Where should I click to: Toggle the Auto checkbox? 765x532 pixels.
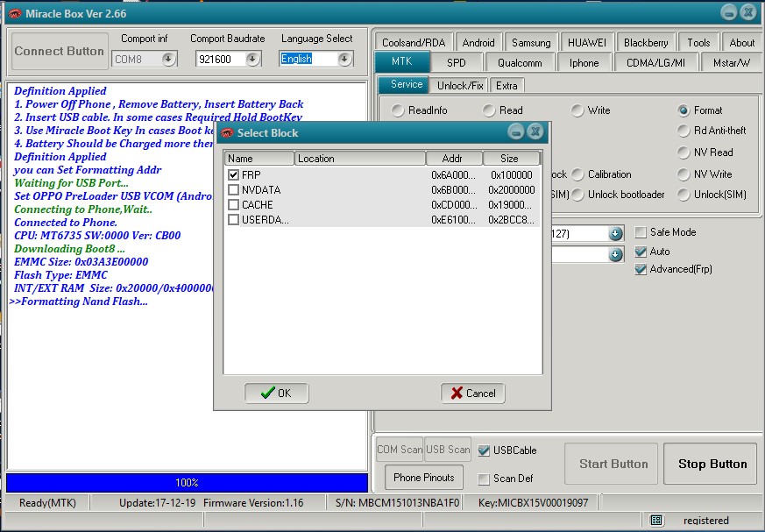click(641, 252)
